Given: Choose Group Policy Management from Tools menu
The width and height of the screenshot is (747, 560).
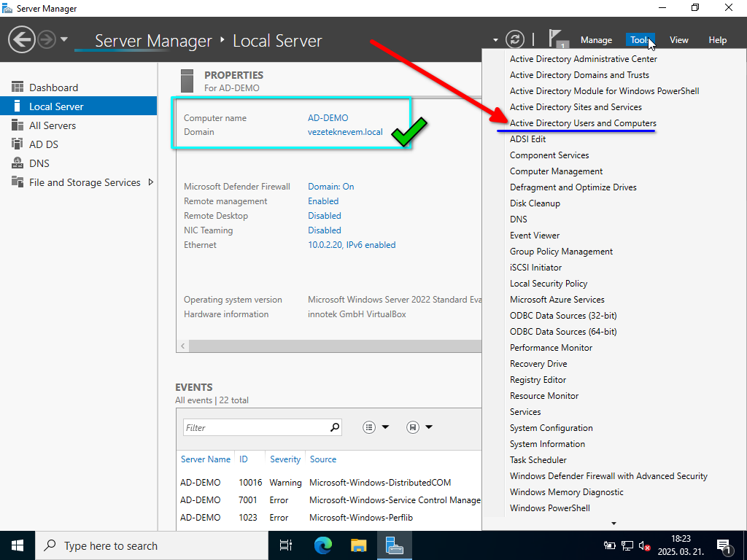Looking at the screenshot, I should click(561, 252).
